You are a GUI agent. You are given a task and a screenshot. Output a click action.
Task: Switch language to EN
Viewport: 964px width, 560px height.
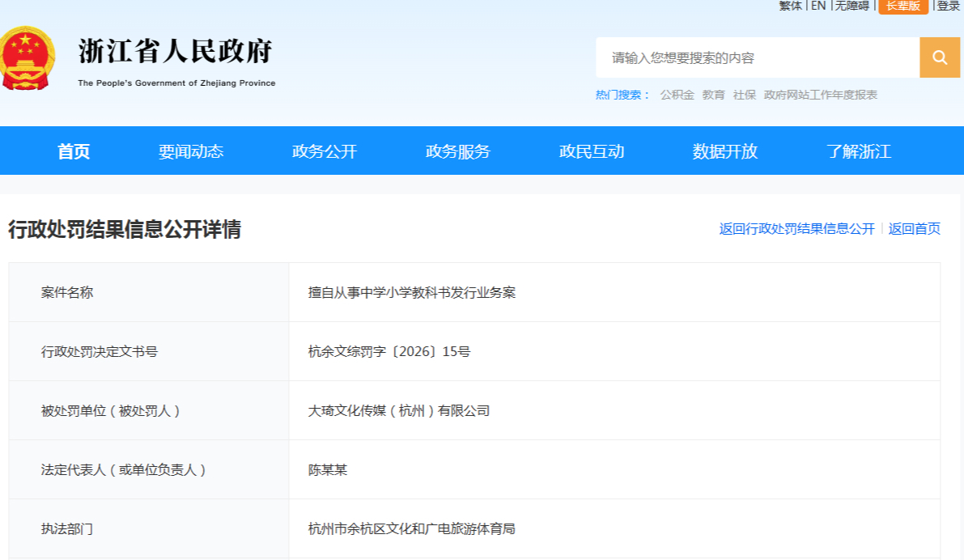click(817, 6)
